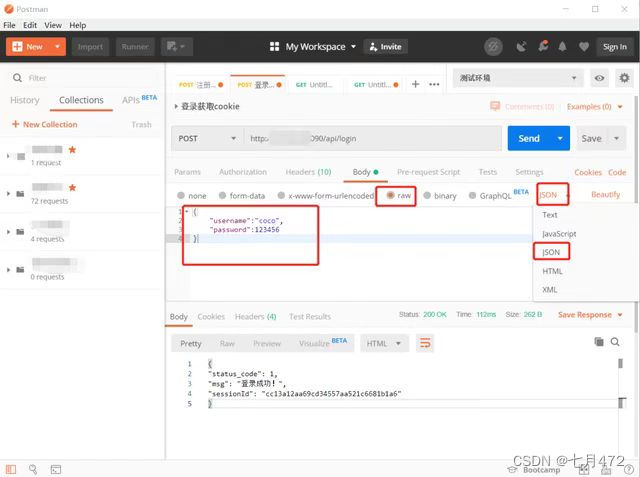Select the GraphQL radio option
Viewport: 640px width, 477px height.
[472, 195]
